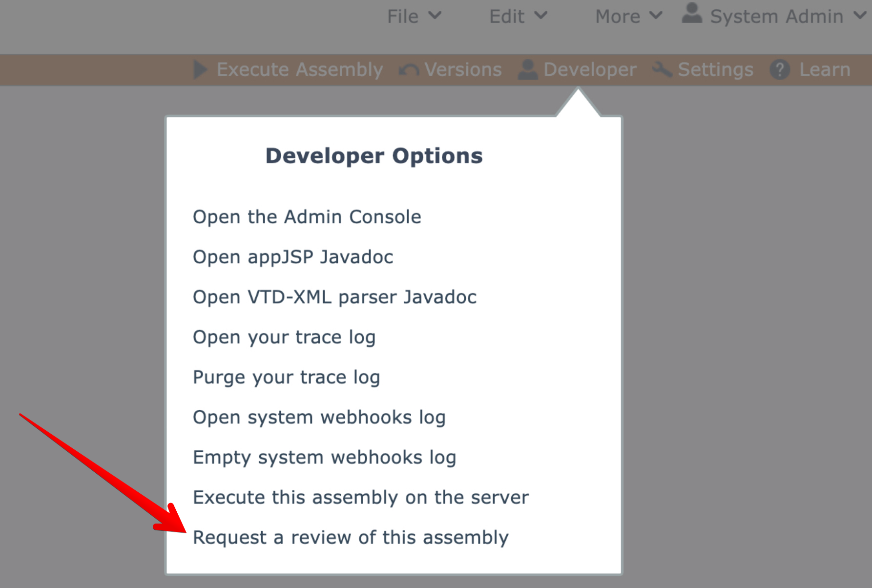Screen dimensions: 872x588
Task: Expand the More menu chevron
Action: 656,16
